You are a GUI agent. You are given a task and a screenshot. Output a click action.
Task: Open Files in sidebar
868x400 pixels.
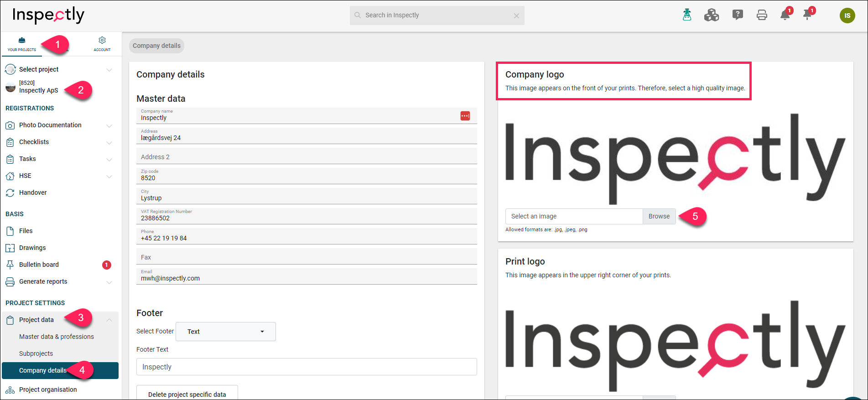(26, 231)
